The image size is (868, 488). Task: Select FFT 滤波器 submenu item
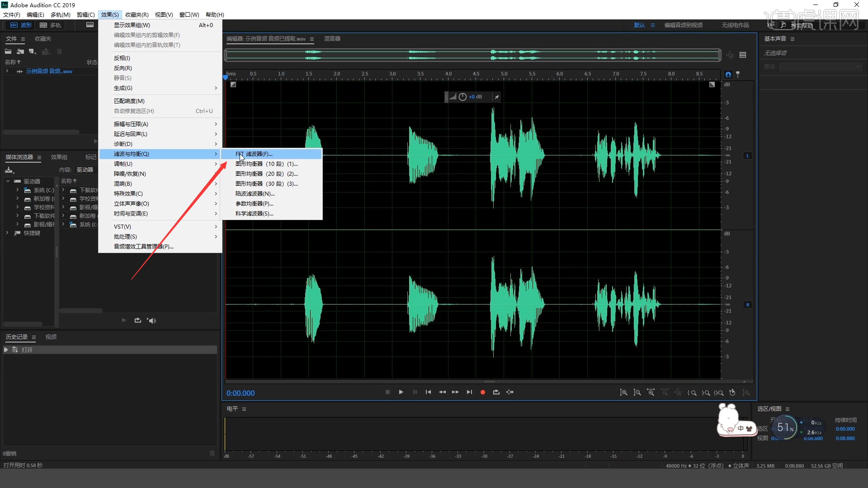click(x=272, y=154)
